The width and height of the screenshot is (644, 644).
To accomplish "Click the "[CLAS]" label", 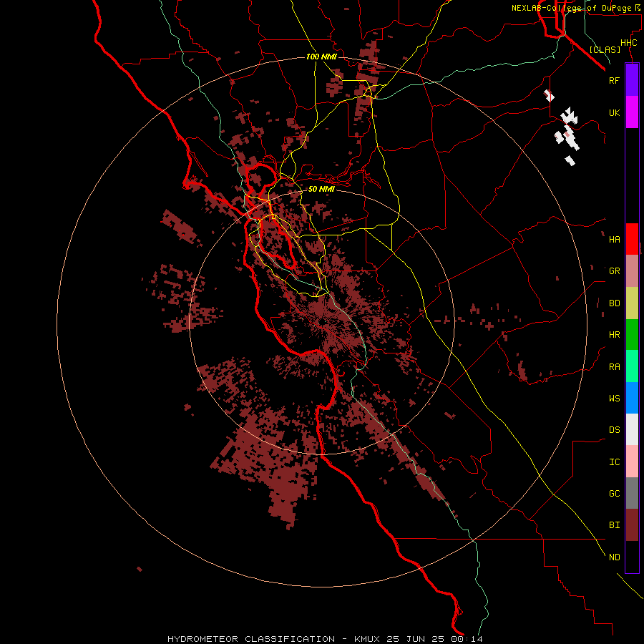I will pos(605,49).
